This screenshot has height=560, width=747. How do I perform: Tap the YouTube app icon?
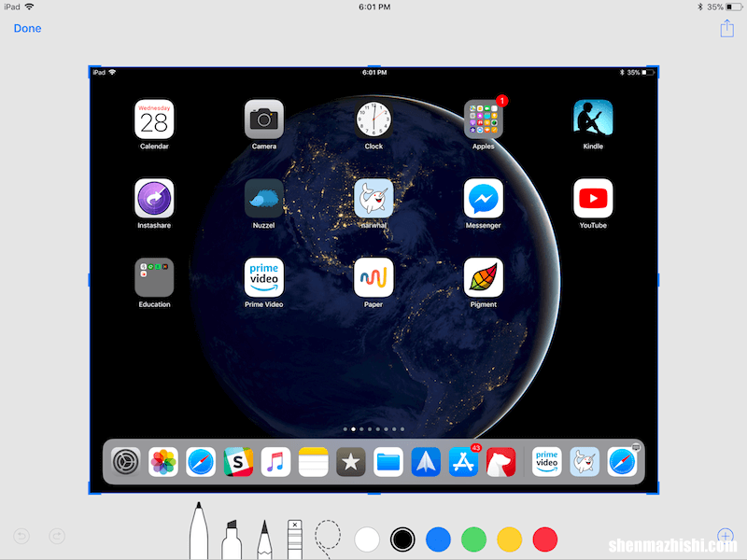(593, 198)
